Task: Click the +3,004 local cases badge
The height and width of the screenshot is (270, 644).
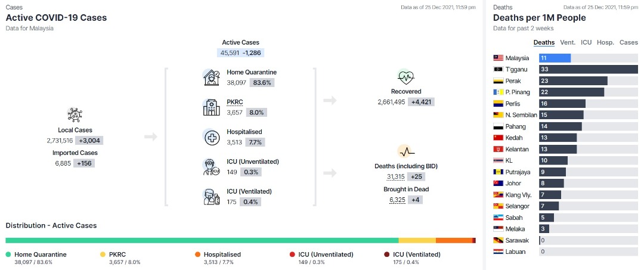Action: pos(88,140)
